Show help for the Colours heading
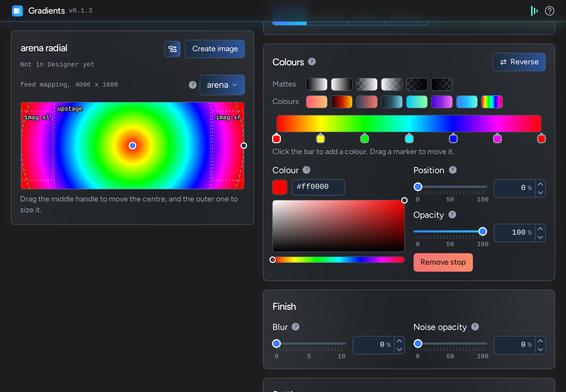 [x=312, y=62]
